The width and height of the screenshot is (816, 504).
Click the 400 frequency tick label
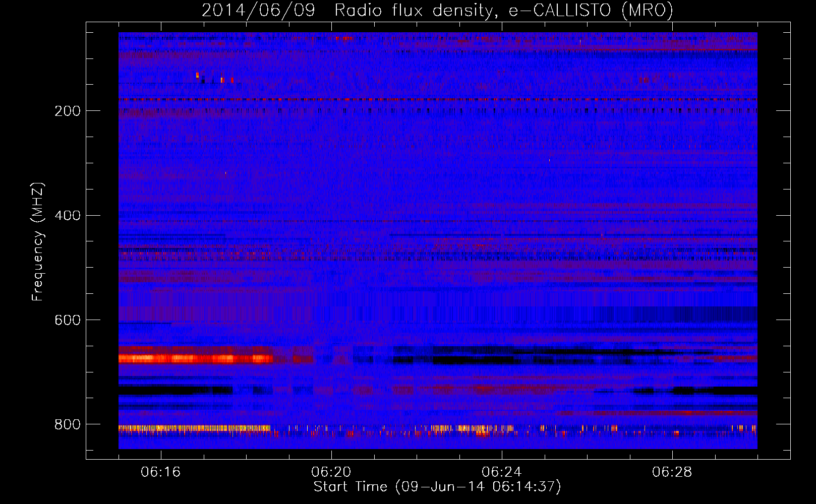[68, 216]
